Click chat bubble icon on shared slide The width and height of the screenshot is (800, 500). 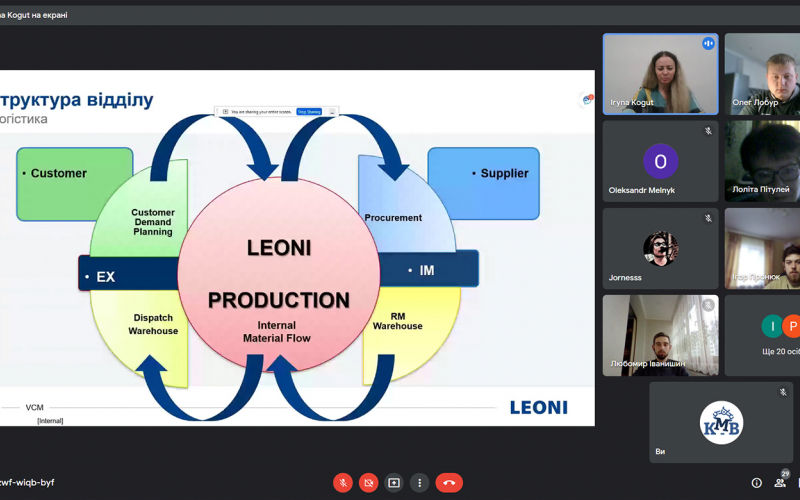pyautogui.click(x=587, y=100)
